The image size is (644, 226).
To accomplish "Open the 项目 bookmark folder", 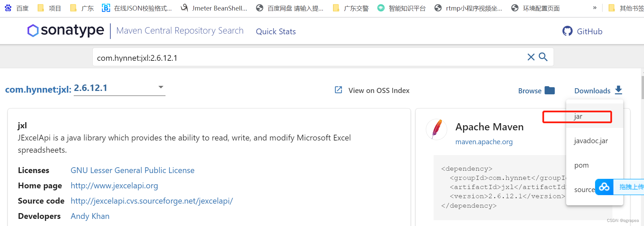I will 49,8.
